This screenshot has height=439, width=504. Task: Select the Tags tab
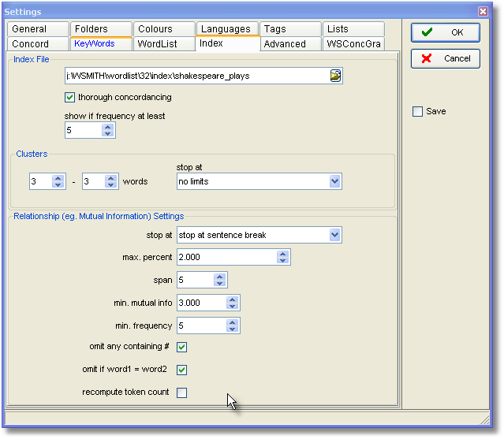pyautogui.click(x=290, y=29)
